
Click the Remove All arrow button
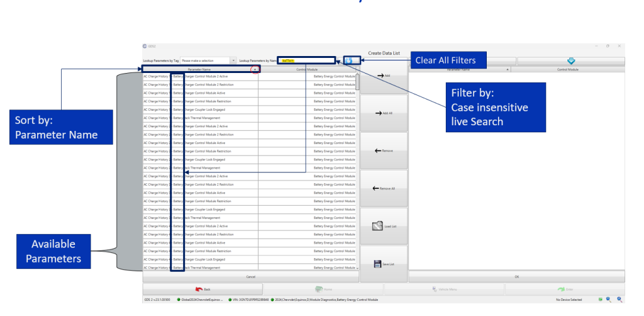[384, 189]
